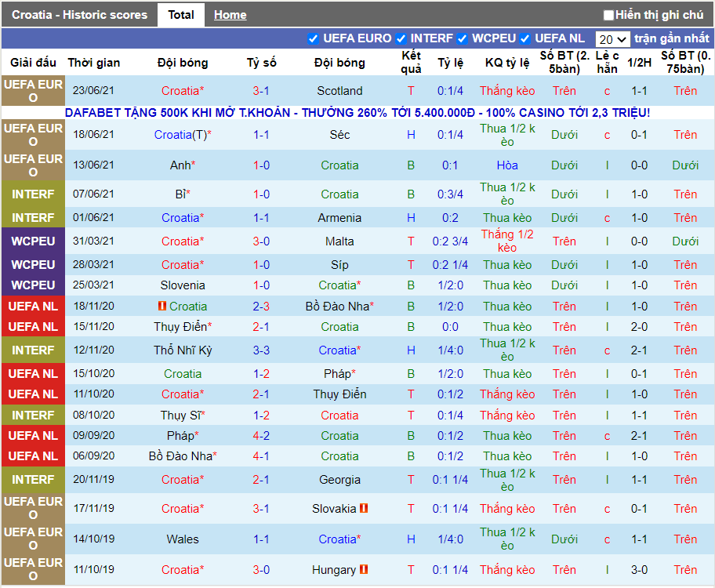Click the 1/4:0 odds on 12/11/20 row
This screenshot has width=715, height=588.
coord(450,350)
